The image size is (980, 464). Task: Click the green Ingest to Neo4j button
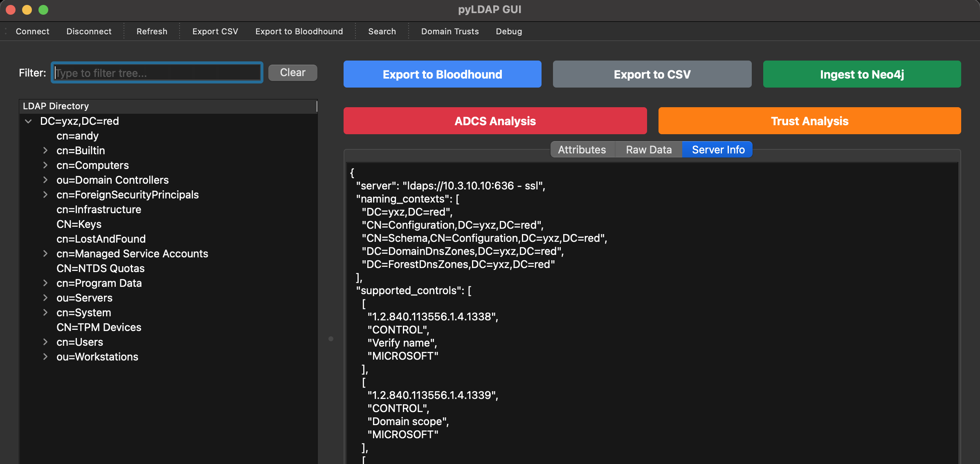pos(862,74)
